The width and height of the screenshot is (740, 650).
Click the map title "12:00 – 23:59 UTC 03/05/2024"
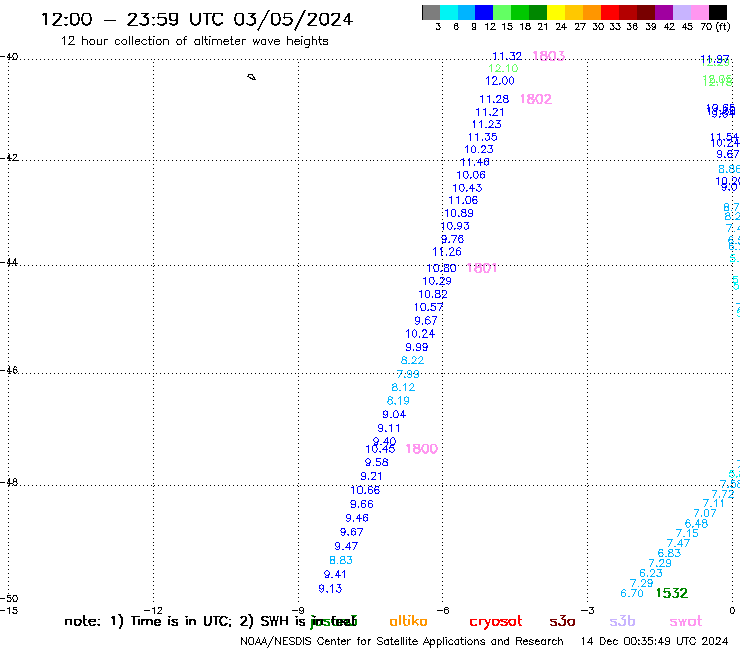click(197, 19)
